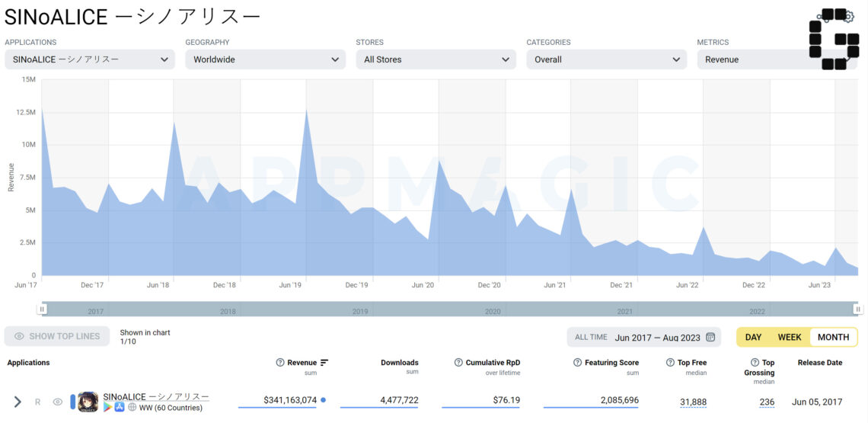Open the Geography dropdown showing Worldwide

[266, 59]
